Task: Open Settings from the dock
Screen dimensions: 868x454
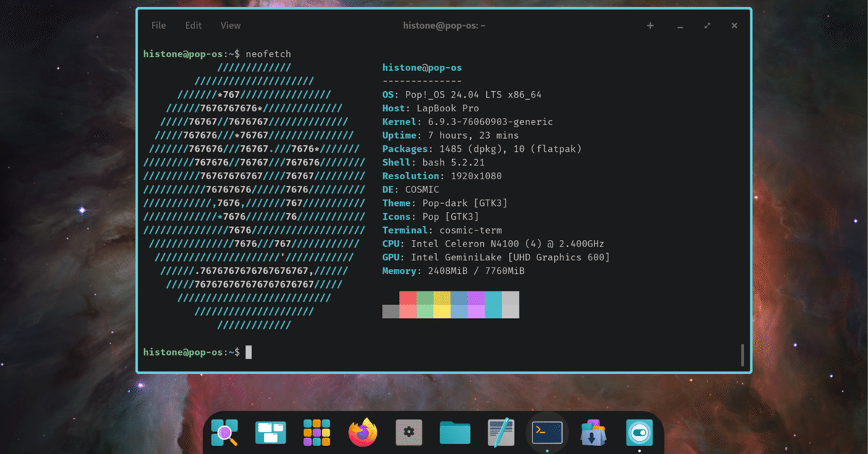Action: click(408, 432)
